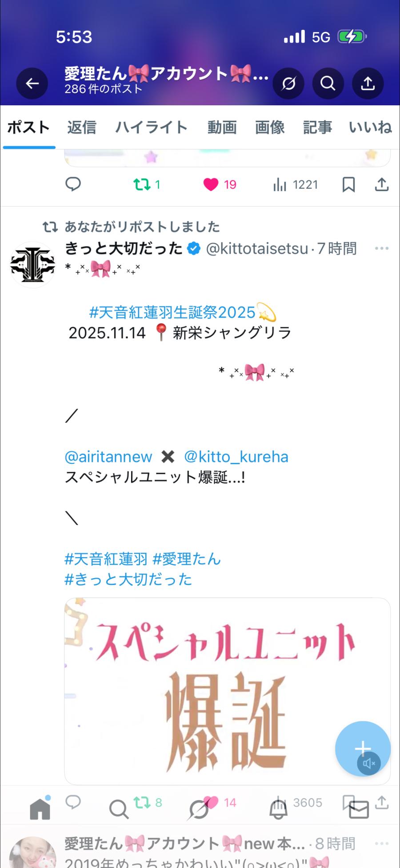Tap the Grok icon in header
The width and height of the screenshot is (400, 868).
pyautogui.click(x=288, y=84)
